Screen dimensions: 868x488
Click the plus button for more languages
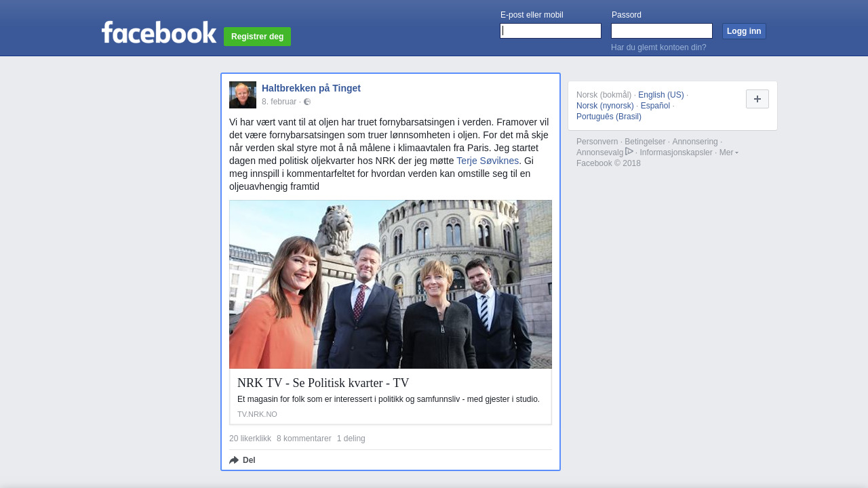click(x=757, y=99)
